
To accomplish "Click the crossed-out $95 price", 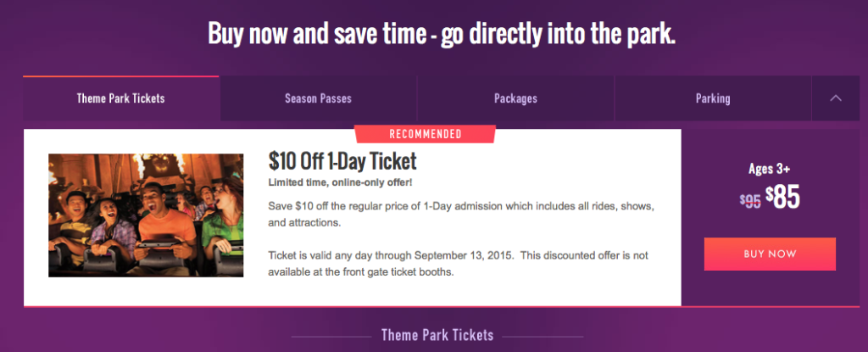I will point(750,200).
